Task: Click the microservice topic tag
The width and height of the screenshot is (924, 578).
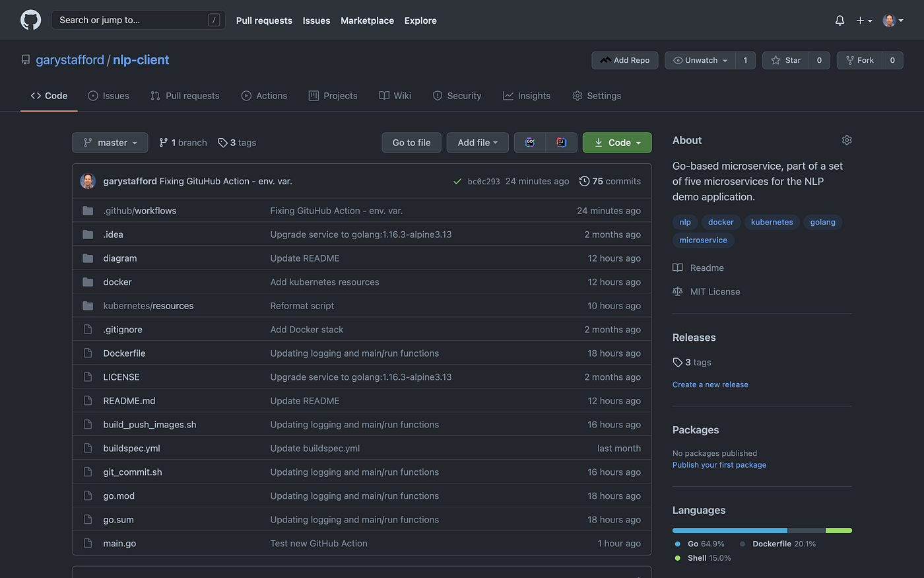Action: pyautogui.click(x=704, y=240)
